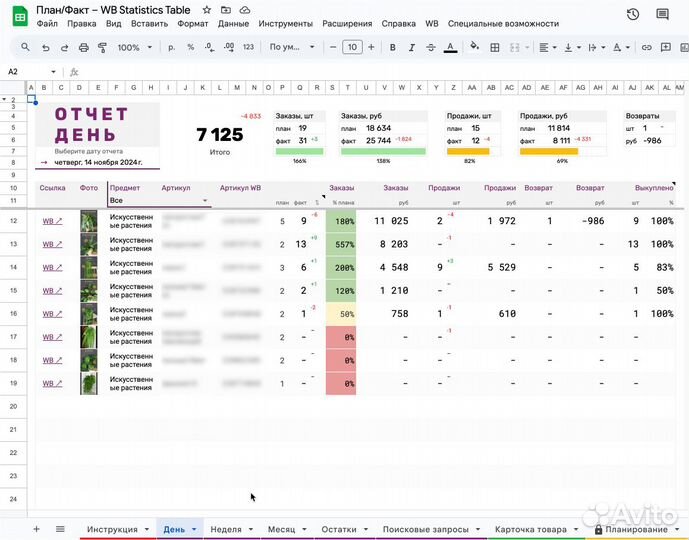
Task: Switch to the Остатки sheet tab
Action: (339, 529)
